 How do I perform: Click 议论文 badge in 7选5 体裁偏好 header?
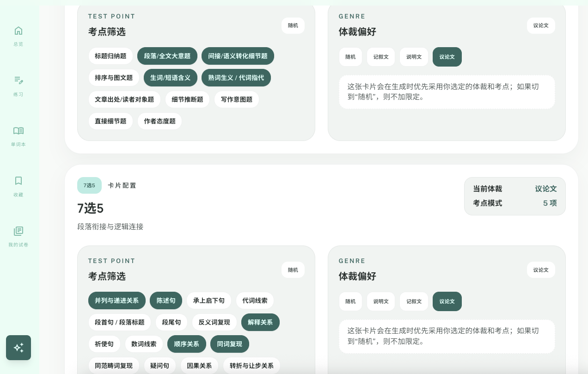click(541, 270)
